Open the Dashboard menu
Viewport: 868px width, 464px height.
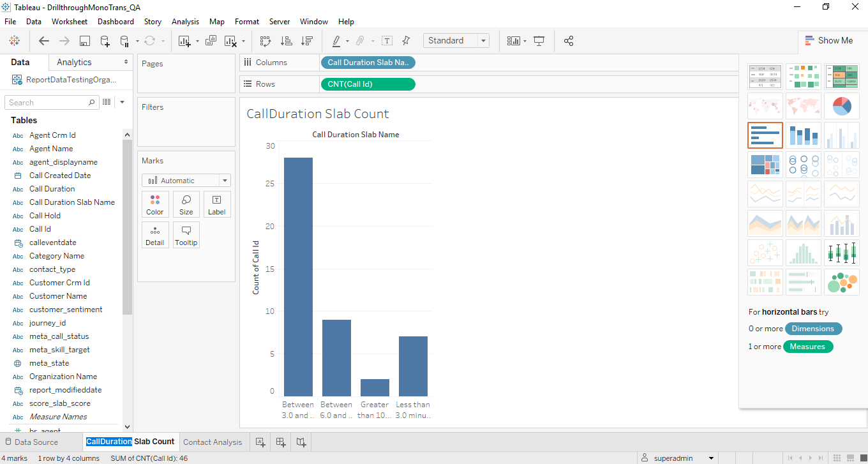point(116,22)
